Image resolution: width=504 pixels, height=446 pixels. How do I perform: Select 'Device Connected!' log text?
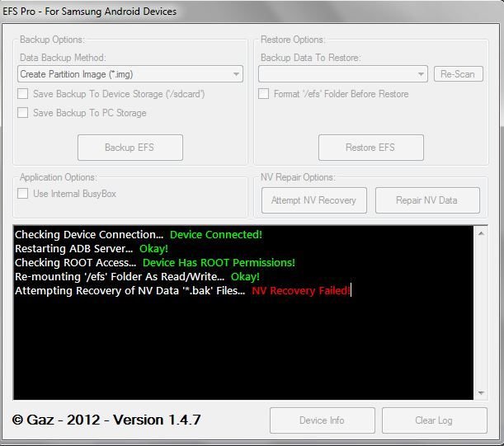pos(216,235)
